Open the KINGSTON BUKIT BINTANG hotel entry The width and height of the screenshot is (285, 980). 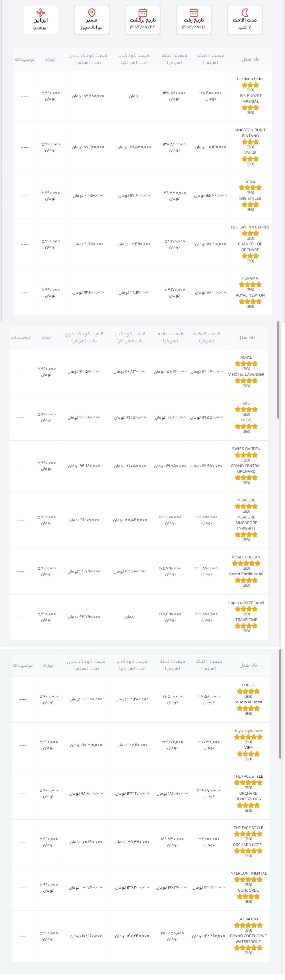pos(250,133)
